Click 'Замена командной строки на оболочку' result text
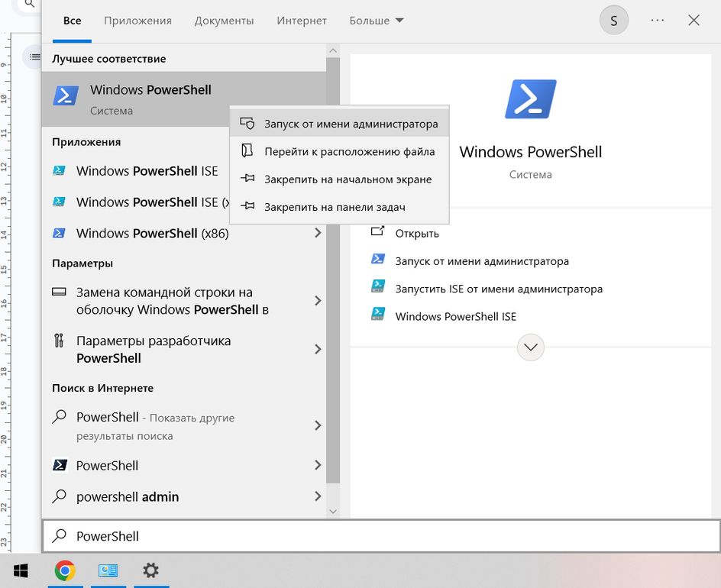 (173, 301)
